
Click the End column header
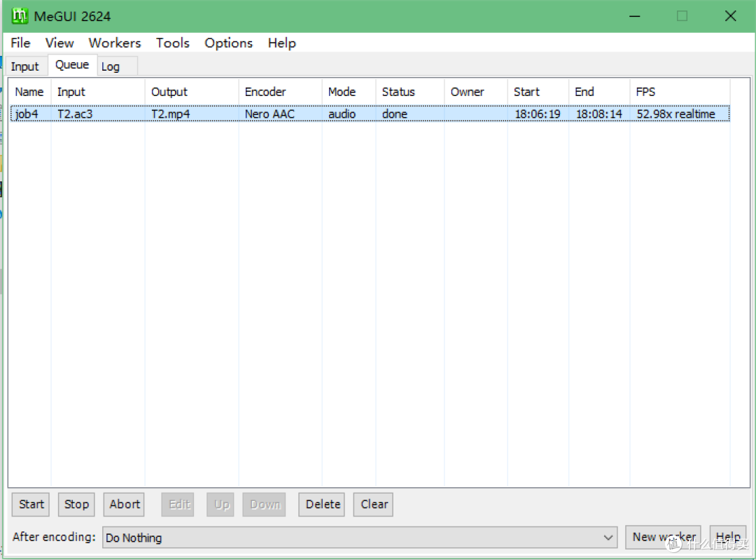[x=600, y=92]
